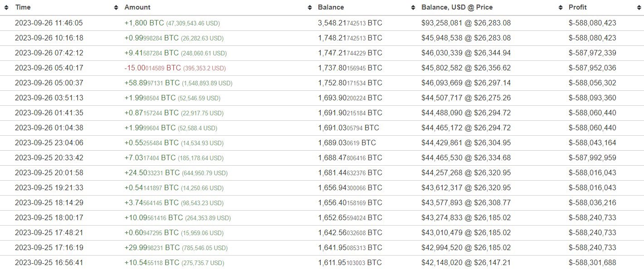Sort table by the Time header label
Image resolution: width=644 pixels, height=271 pixels.
click(23, 7)
